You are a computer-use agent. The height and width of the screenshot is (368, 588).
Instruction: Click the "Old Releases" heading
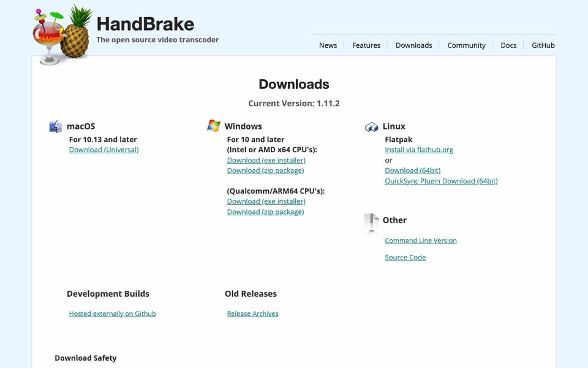[251, 294]
